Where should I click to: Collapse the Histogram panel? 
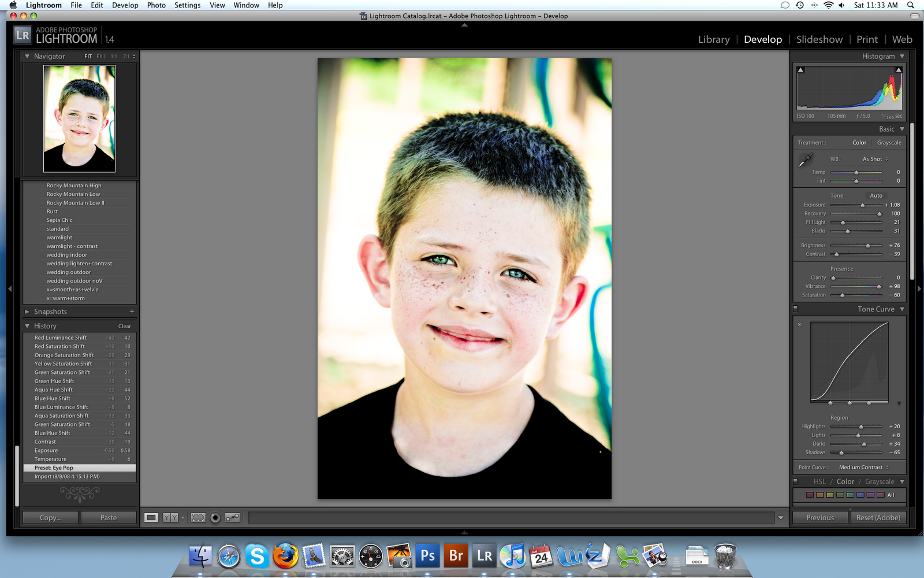(x=902, y=57)
